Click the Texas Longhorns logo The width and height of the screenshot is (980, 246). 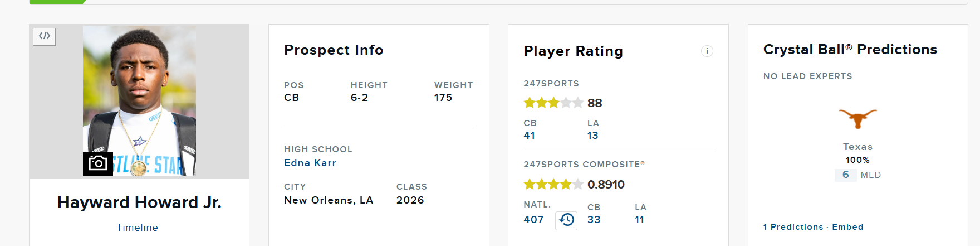pos(857,118)
